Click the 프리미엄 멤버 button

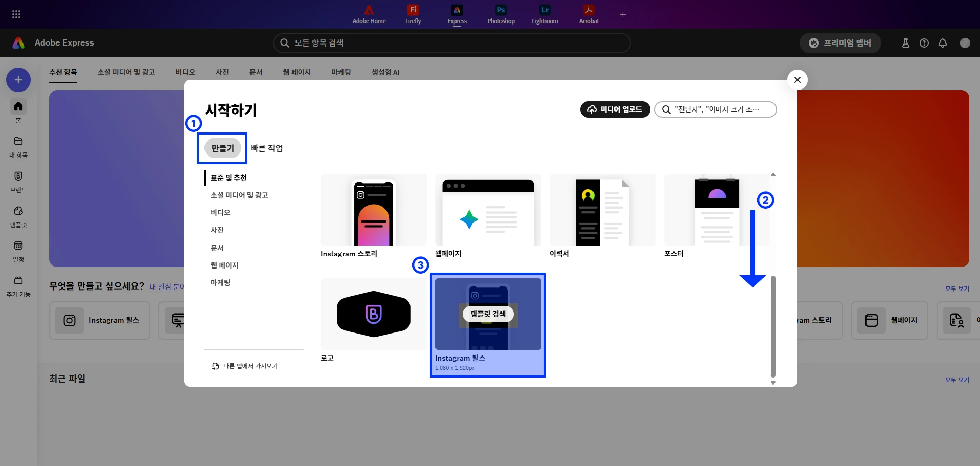pyautogui.click(x=840, y=43)
